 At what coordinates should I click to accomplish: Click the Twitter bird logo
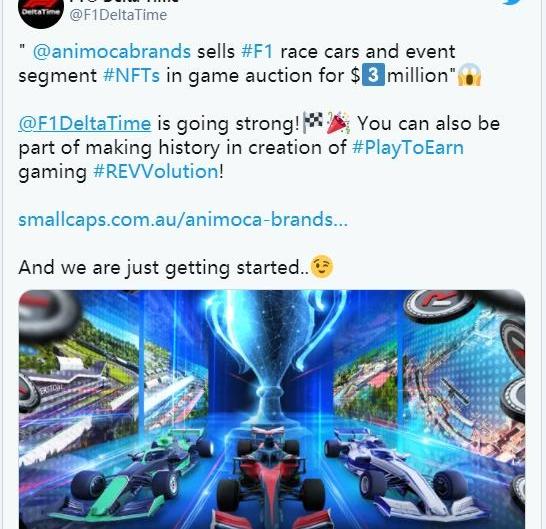[x=516, y=3]
